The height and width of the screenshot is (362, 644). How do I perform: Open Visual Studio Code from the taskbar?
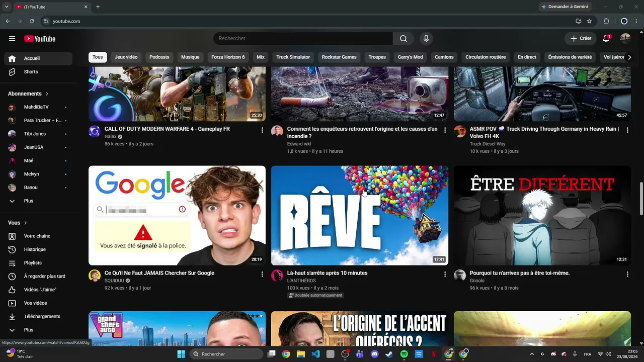[315, 354]
